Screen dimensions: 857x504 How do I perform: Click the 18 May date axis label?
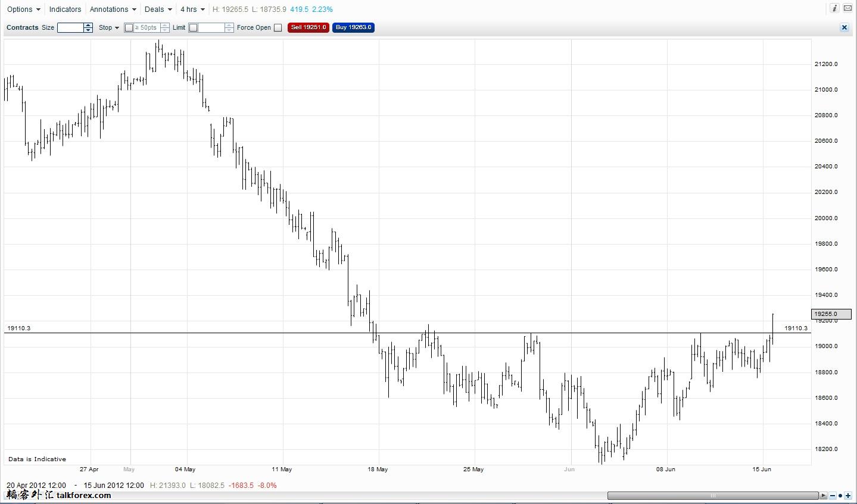(378, 469)
